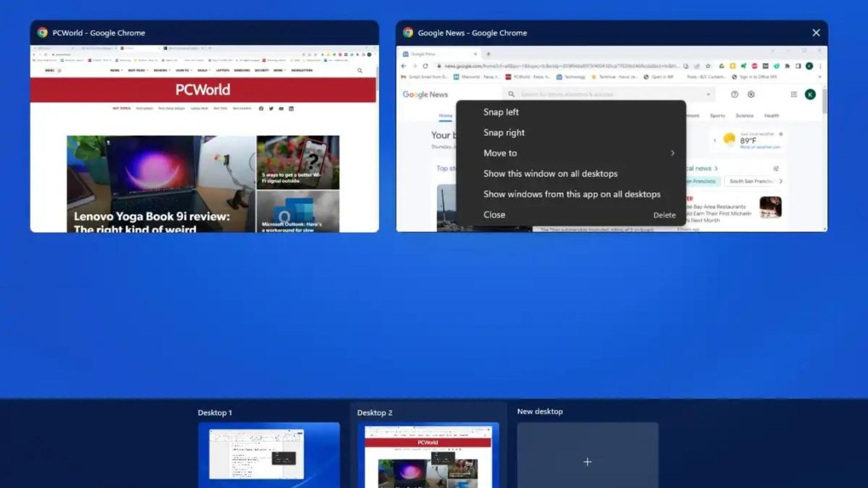
Task: Select Show windows from this app on all desktops
Action: pyautogui.click(x=571, y=195)
